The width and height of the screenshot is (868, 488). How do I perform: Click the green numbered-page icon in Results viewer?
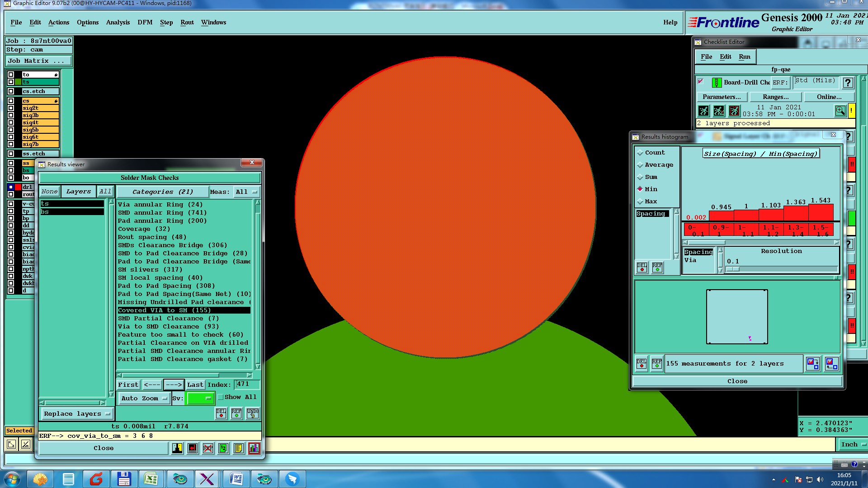(223, 448)
